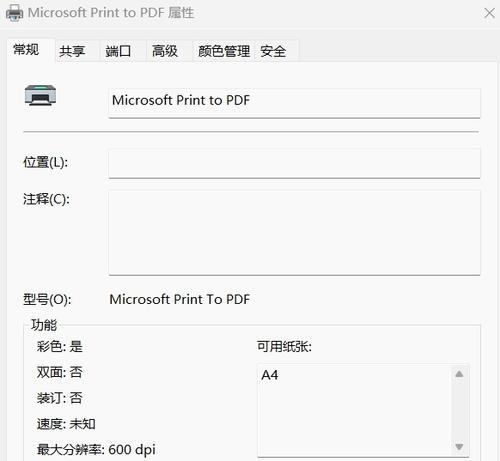
Task: Click the 注释(C): label
Action: [46, 199]
